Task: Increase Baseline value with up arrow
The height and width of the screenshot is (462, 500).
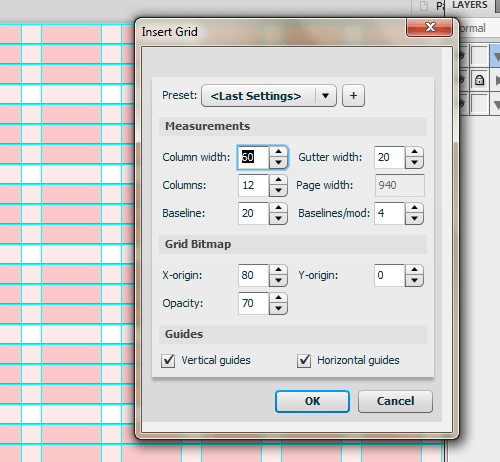Action: coord(278,208)
